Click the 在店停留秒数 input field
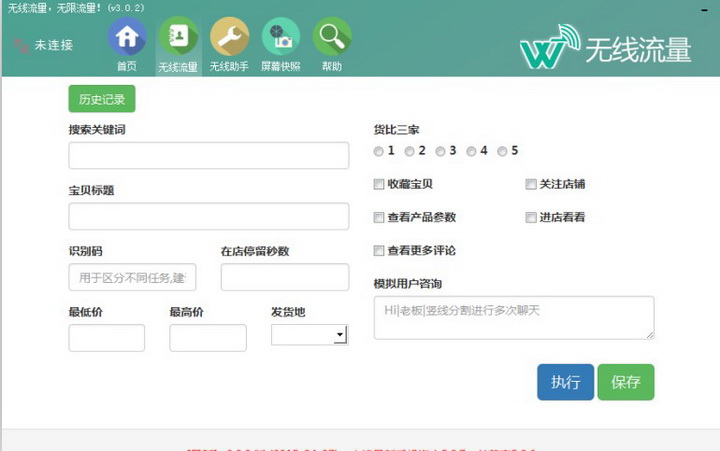Viewport: 720px width, 451px height. pos(285,277)
